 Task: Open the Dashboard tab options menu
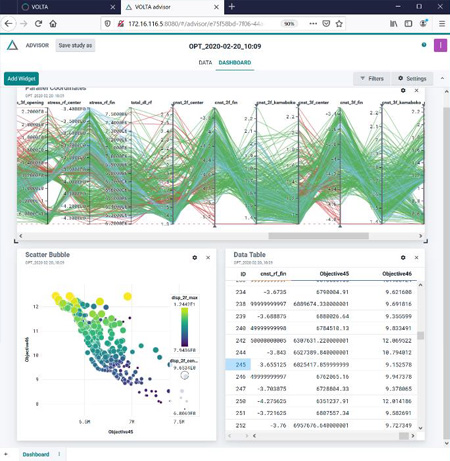(59, 454)
